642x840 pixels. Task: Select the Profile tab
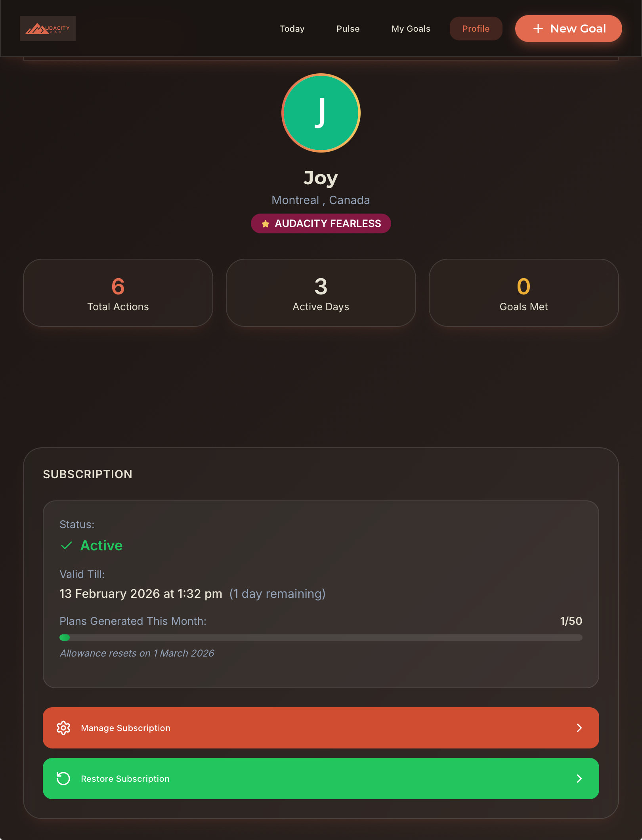tap(476, 29)
